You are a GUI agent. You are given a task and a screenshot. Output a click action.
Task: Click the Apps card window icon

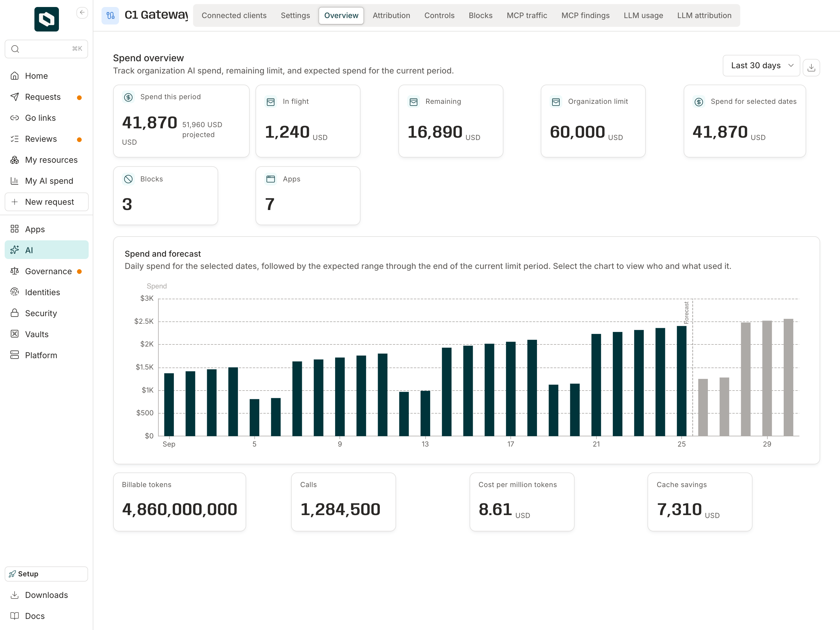pos(271,179)
